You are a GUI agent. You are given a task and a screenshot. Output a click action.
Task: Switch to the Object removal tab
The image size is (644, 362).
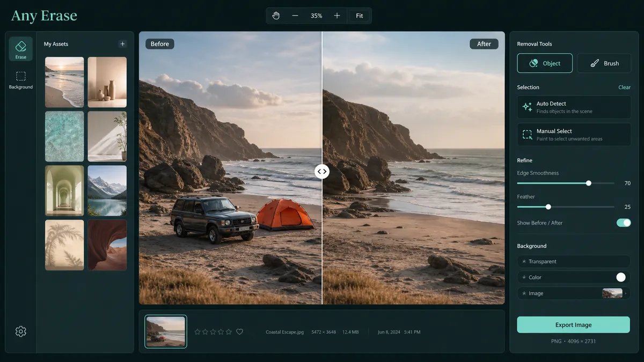pos(545,63)
